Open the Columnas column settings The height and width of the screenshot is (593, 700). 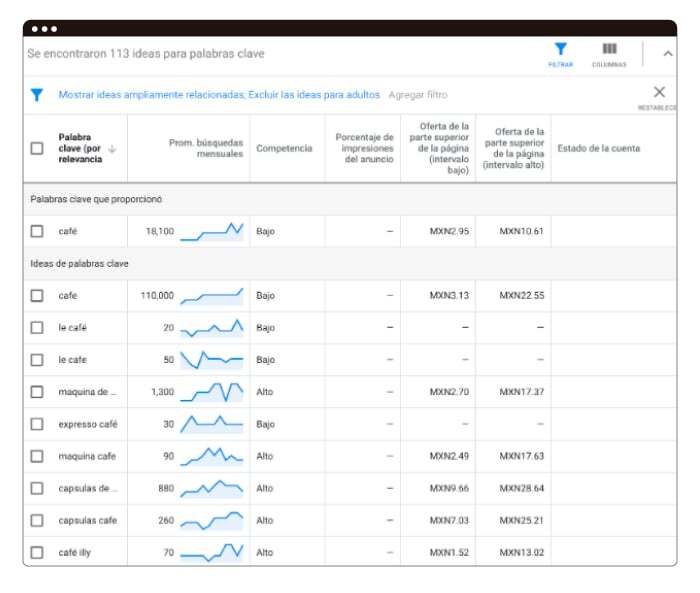coord(609,54)
